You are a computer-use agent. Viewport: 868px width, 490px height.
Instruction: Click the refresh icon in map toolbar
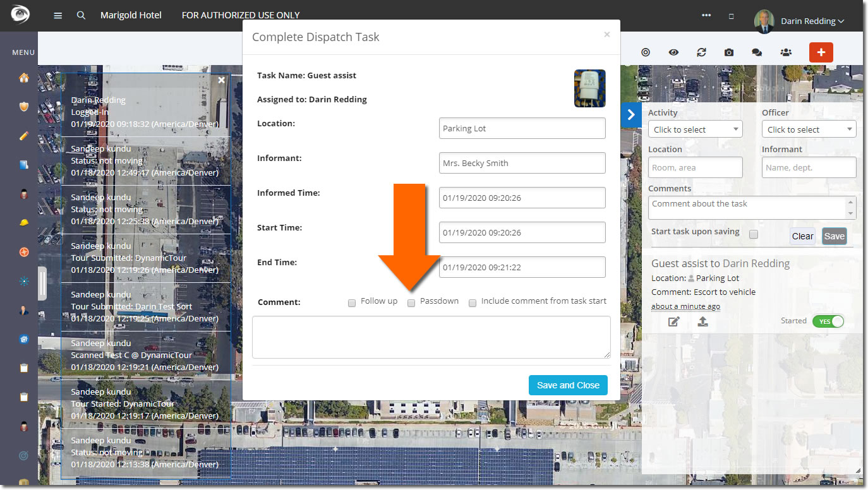pyautogui.click(x=701, y=52)
